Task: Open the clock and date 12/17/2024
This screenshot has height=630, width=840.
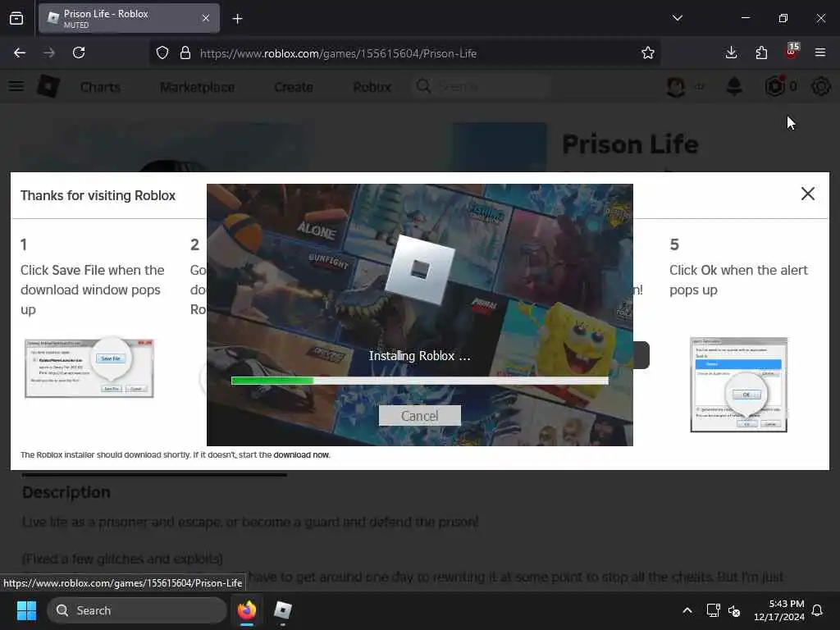Action: point(778,610)
